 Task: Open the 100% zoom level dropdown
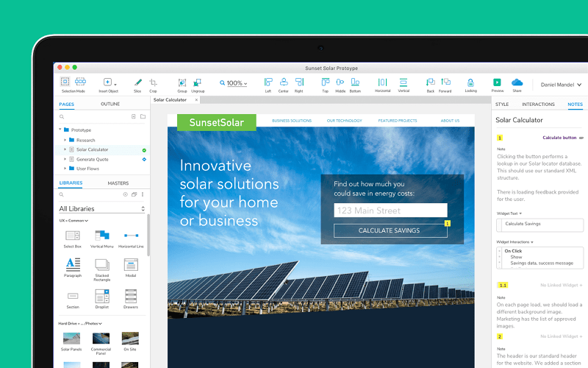click(x=234, y=83)
